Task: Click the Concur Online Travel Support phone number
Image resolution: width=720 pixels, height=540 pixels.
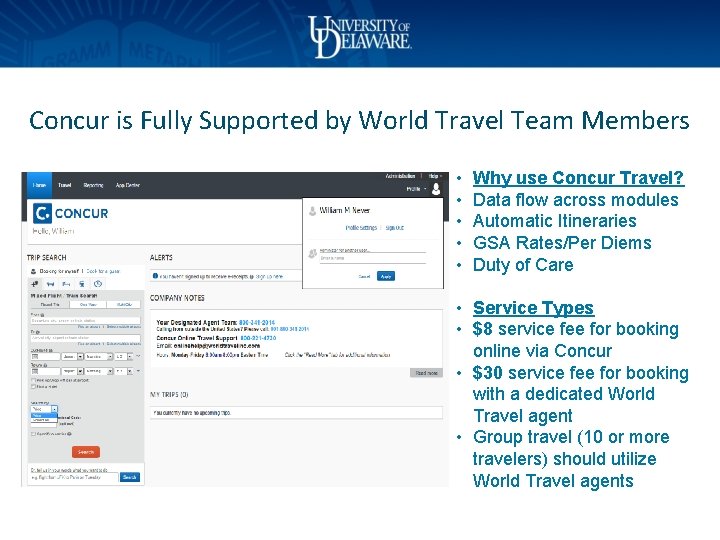Action: (x=258, y=338)
